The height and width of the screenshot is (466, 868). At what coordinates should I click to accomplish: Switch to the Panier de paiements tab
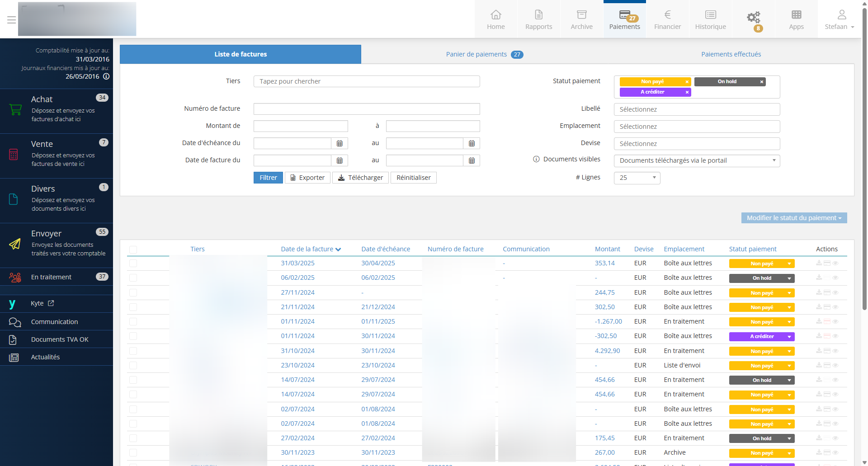(x=484, y=54)
